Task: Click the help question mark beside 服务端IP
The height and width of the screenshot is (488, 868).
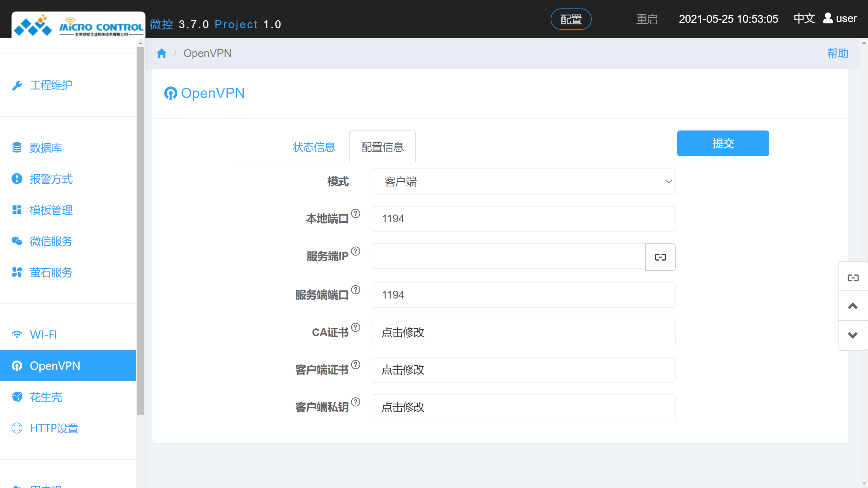Action: tap(356, 251)
